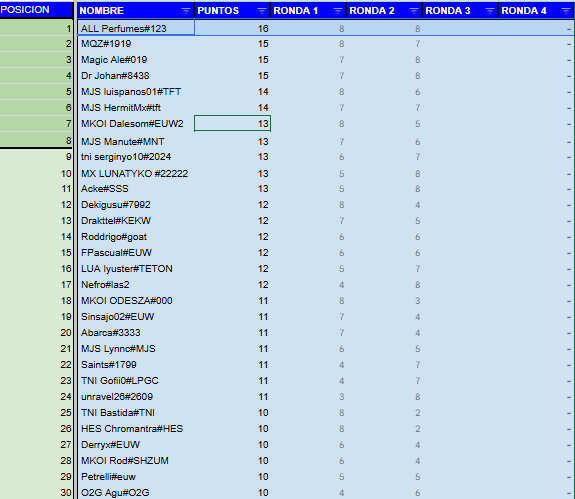Select the name cell MJS HermitMx#tft
Image resolution: width=575 pixels, height=499 pixels.
(136, 108)
